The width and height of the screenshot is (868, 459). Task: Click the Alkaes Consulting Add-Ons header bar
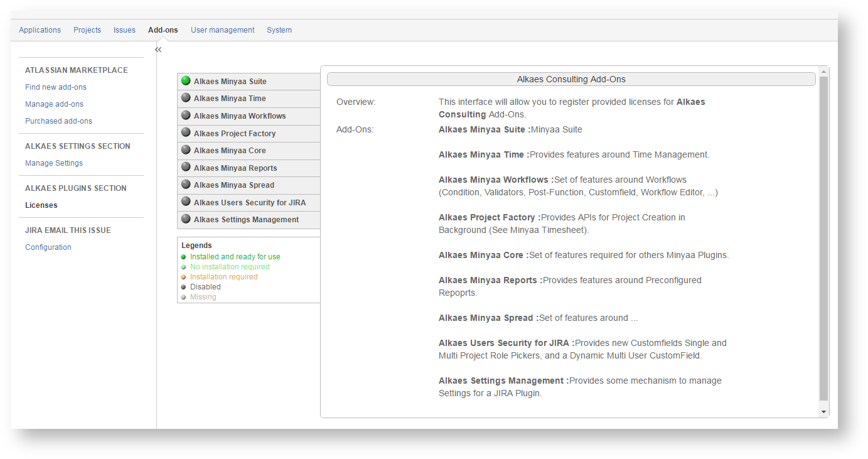click(571, 80)
